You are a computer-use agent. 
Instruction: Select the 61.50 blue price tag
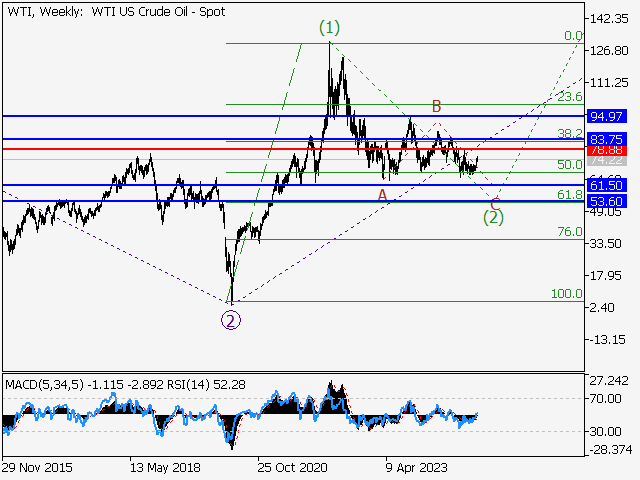click(607, 186)
